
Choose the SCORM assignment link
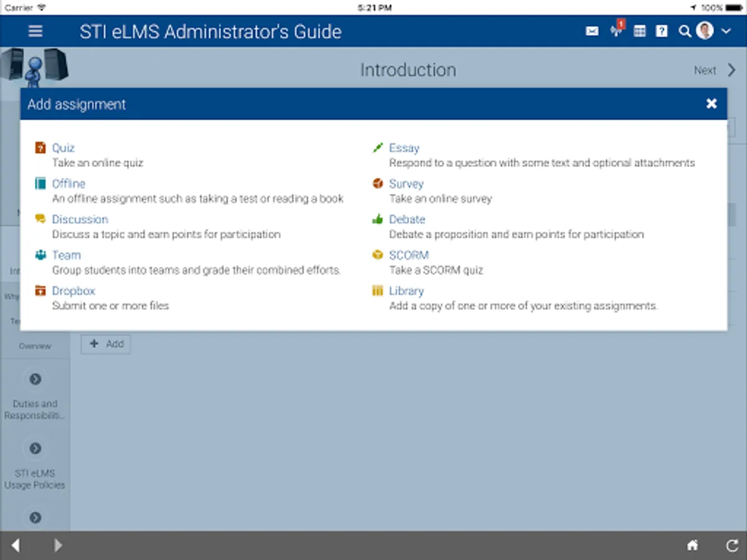click(x=409, y=255)
